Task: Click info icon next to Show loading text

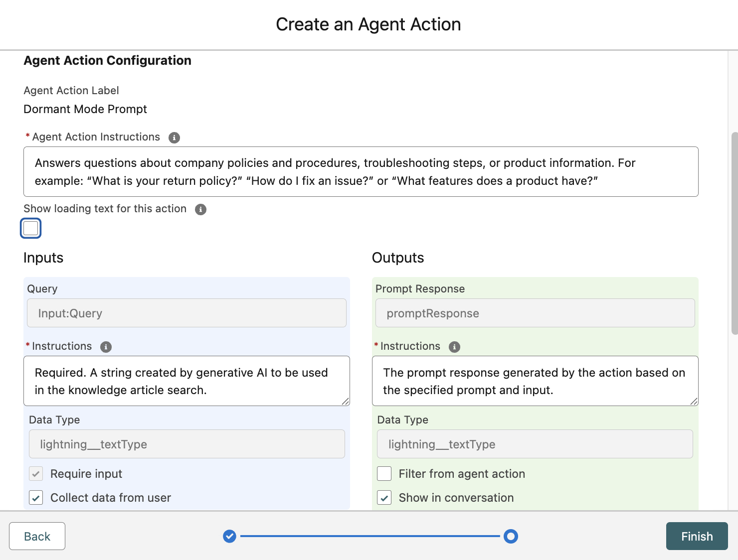Action: pyautogui.click(x=200, y=209)
